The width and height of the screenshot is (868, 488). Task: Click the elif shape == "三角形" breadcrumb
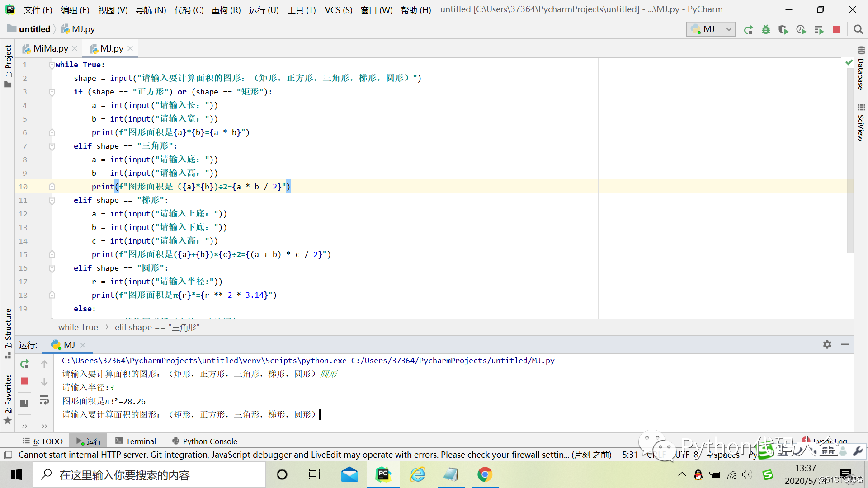(x=157, y=327)
